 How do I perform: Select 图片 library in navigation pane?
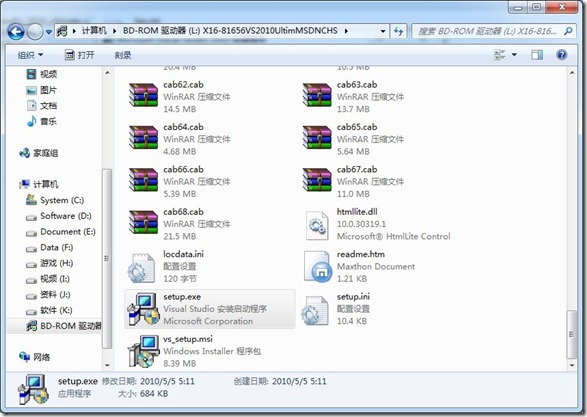[x=42, y=90]
